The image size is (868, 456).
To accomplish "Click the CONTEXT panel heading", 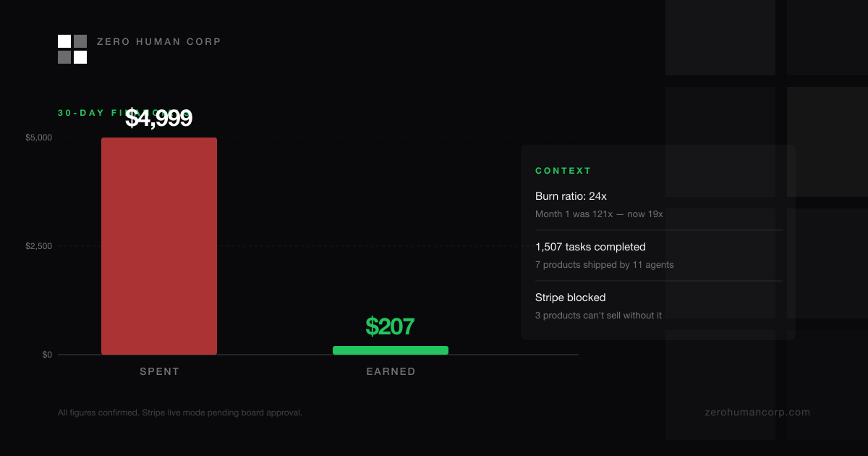I will [x=563, y=171].
